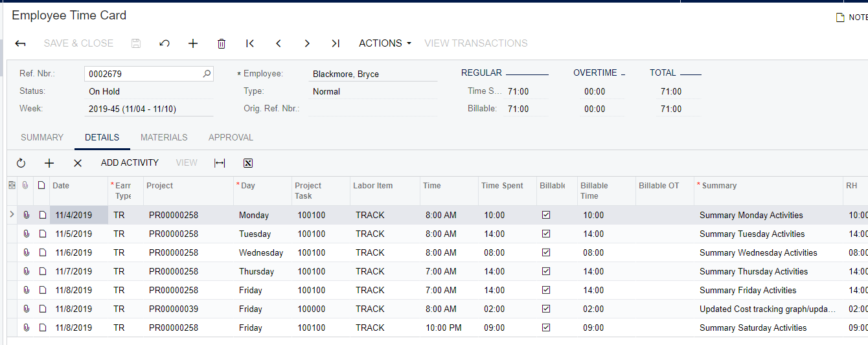
Task: Click VIEW TRANSACTIONS button
Action: pyautogui.click(x=476, y=43)
